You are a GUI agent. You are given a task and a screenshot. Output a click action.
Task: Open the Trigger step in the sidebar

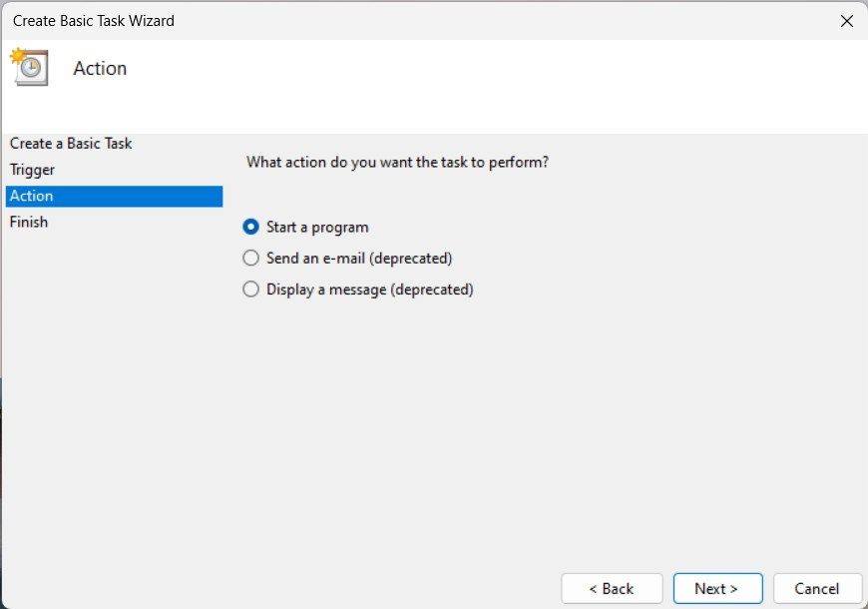(x=32, y=170)
